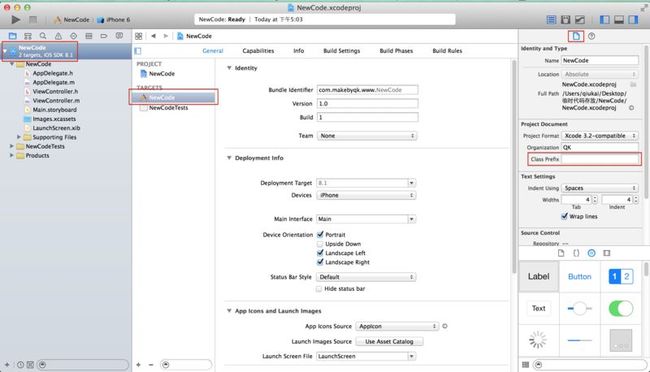Switch to the Build Settings tab

(x=342, y=51)
